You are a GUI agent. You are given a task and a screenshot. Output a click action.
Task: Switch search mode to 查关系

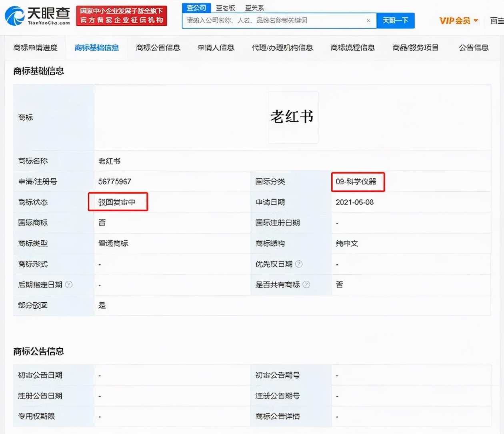(x=254, y=7)
